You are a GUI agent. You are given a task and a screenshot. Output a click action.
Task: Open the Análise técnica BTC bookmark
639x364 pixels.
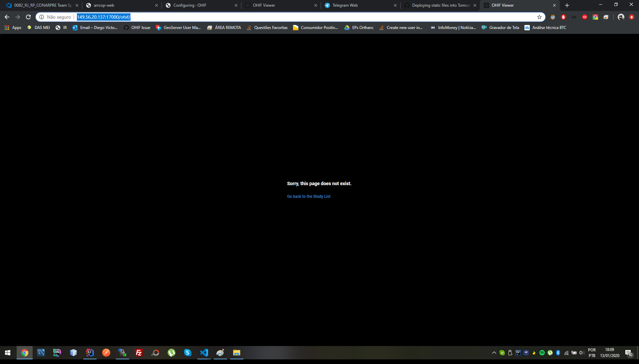(x=545, y=28)
